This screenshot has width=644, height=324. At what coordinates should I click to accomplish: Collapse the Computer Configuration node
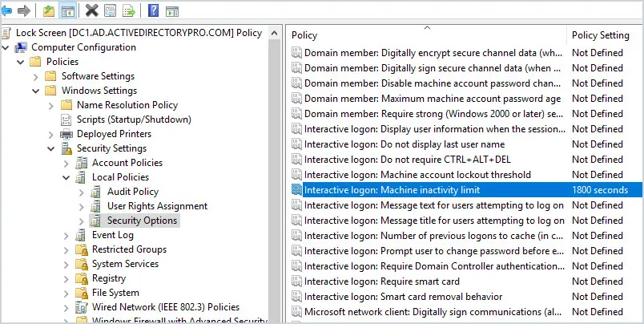(x=5, y=47)
